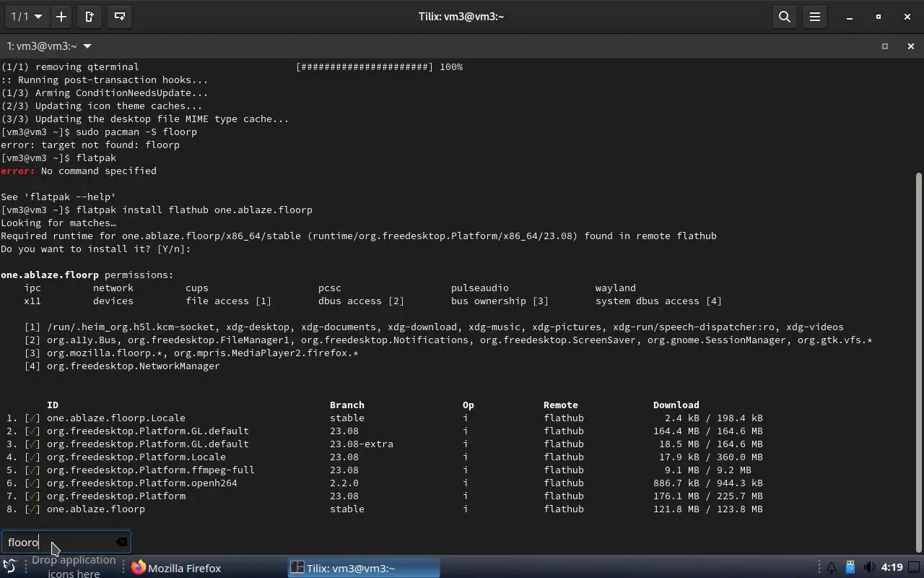Select Tilix taskbar window button

pyautogui.click(x=364, y=568)
